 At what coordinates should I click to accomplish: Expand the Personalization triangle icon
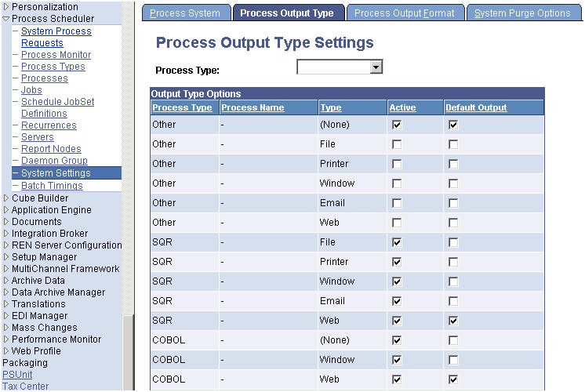6,7
